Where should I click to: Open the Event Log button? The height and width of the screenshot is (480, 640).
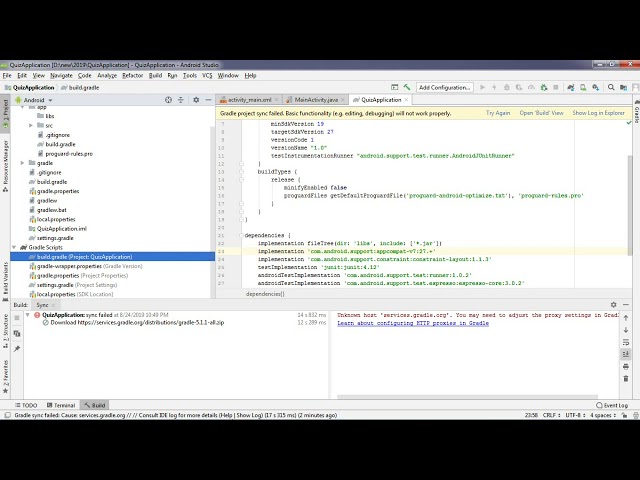pyautogui.click(x=612, y=405)
